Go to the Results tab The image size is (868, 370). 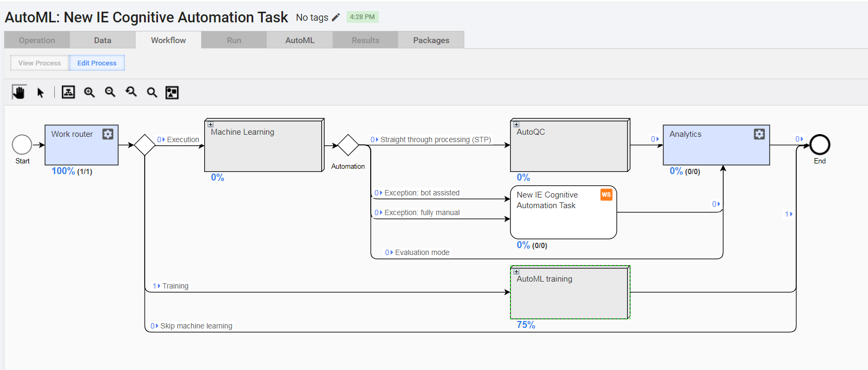tap(365, 40)
